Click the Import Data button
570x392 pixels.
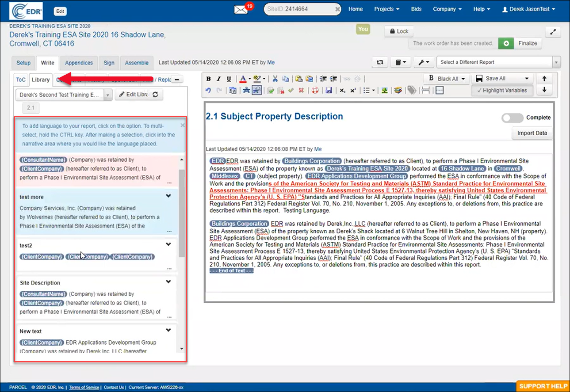[x=532, y=133]
